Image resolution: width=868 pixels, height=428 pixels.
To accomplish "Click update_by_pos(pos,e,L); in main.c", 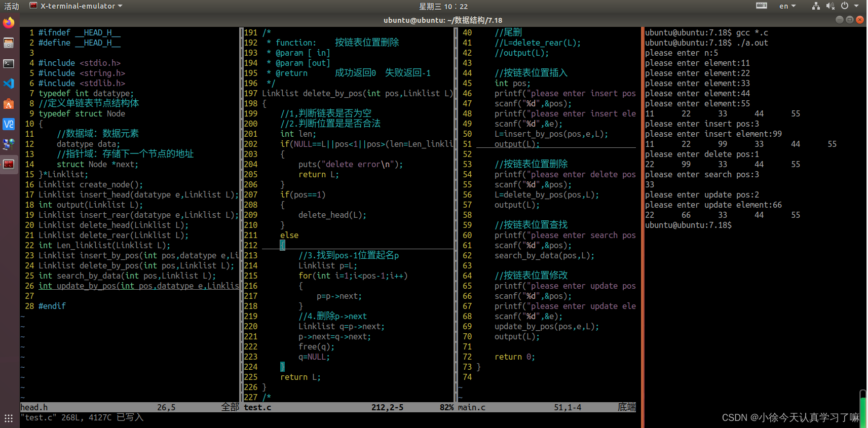I will [x=547, y=326].
